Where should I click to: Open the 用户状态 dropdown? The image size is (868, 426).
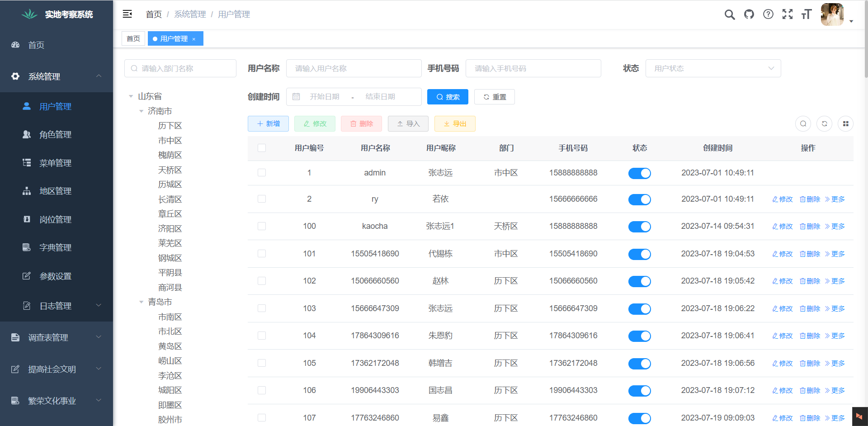(x=713, y=68)
